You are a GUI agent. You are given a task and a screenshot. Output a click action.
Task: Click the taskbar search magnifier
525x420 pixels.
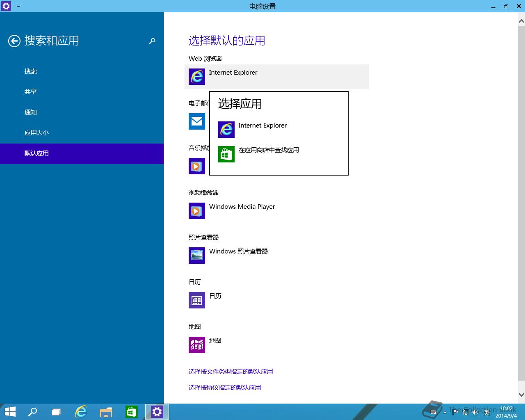click(32, 412)
